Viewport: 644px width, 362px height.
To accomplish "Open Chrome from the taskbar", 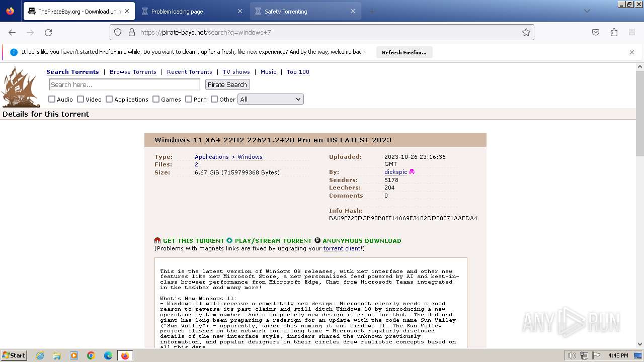I will [91, 355].
